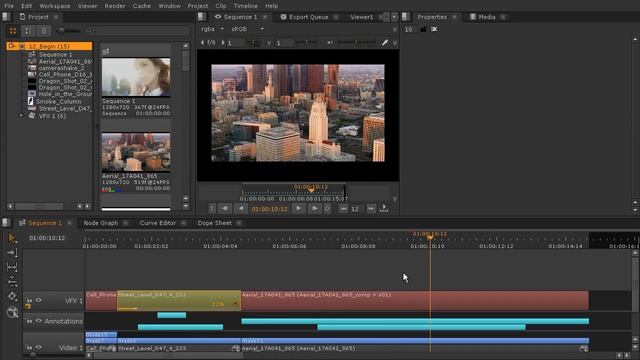This screenshot has width=640, height=360.
Task: Step one frame backward in viewer
Action: coord(225,209)
